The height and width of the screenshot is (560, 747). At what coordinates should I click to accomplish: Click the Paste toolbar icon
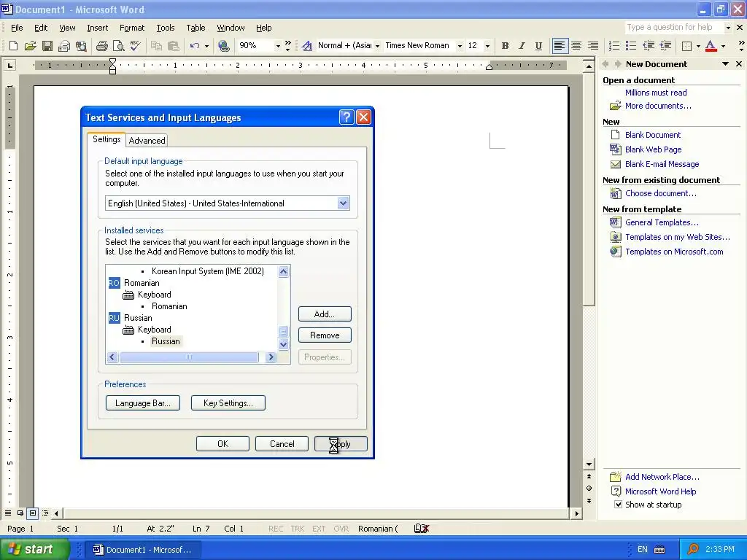coord(174,46)
